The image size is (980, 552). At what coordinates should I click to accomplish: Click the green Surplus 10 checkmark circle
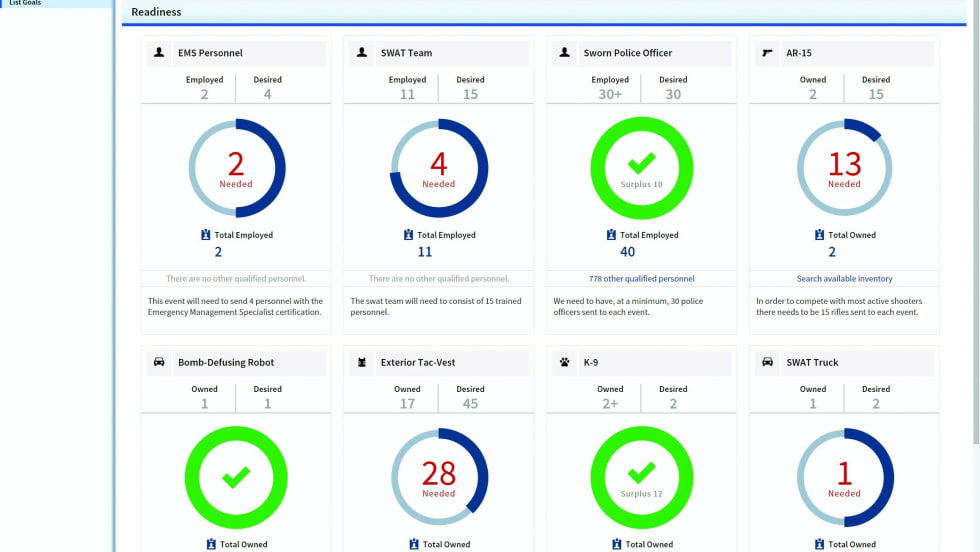pos(641,168)
